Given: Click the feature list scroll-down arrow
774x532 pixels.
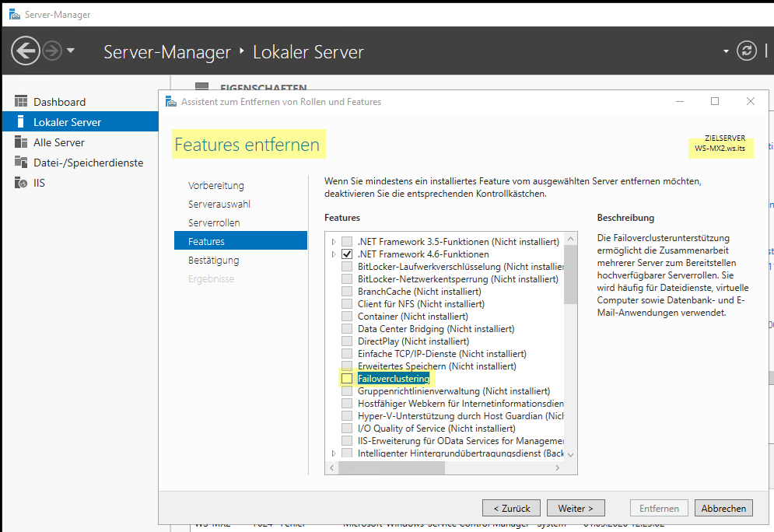Looking at the screenshot, I should click(571, 454).
